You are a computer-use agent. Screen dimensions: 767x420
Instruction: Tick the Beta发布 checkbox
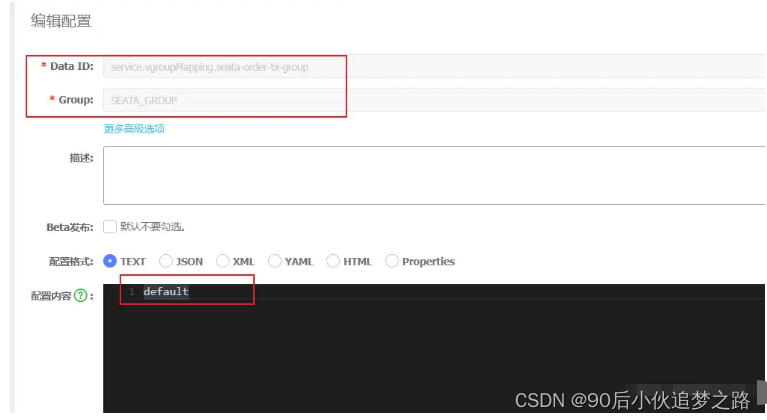click(110, 226)
